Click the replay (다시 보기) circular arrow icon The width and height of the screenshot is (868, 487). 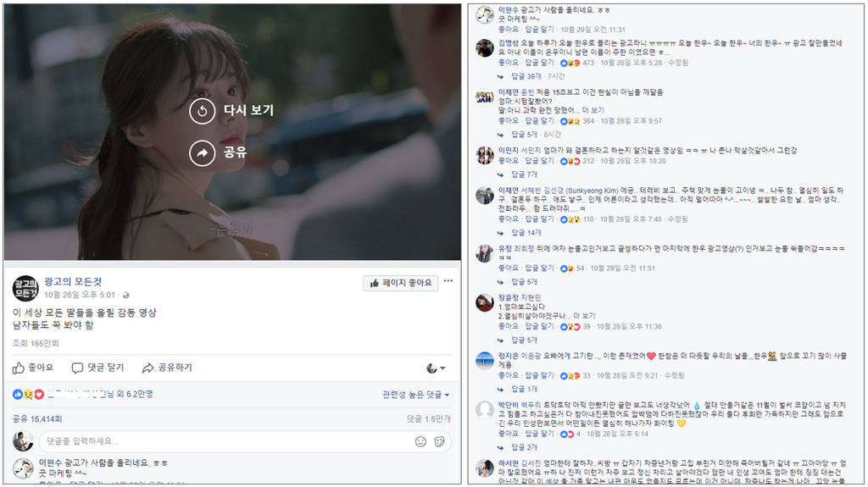tap(202, 111)
